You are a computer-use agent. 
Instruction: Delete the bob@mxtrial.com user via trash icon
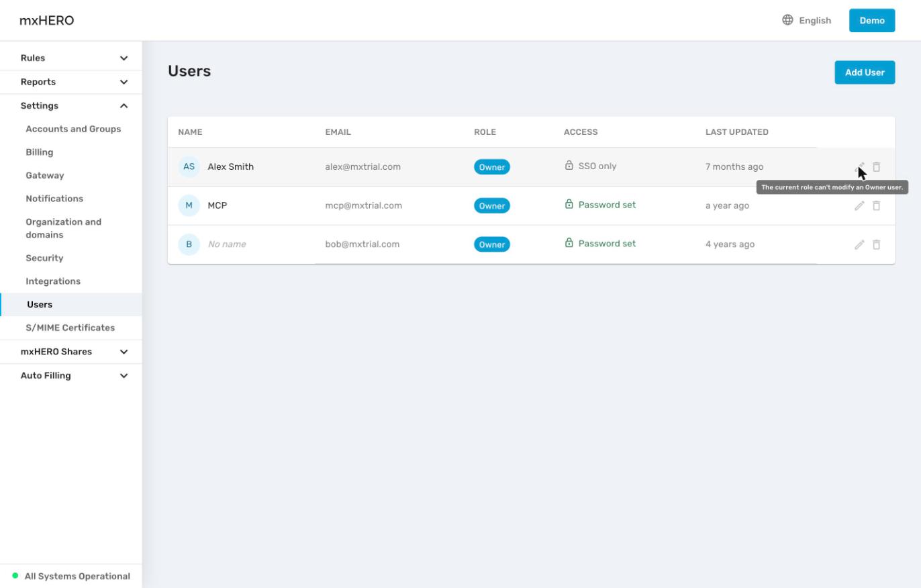pos(876,245)
